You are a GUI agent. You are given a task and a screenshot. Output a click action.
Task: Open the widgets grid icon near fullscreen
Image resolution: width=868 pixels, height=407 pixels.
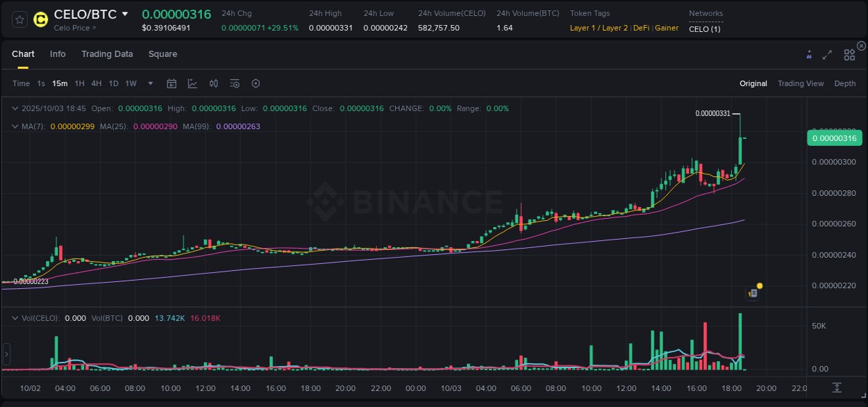(849, 53)
